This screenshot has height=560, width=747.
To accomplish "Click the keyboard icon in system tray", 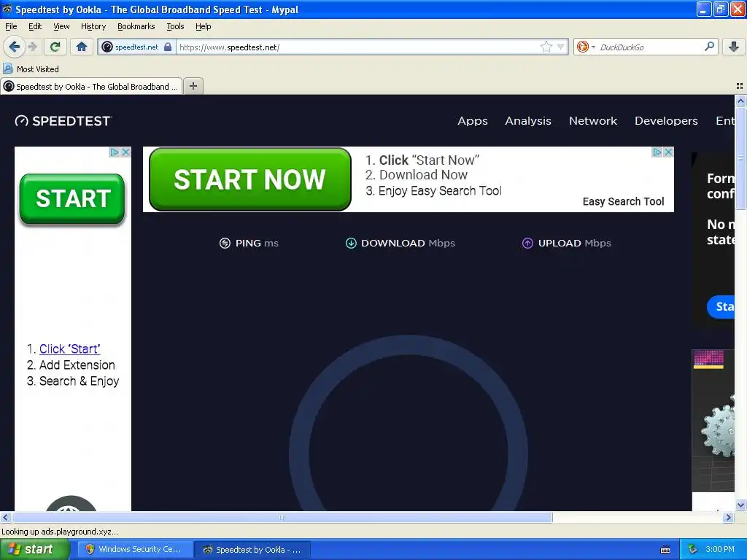I will 665,550.
